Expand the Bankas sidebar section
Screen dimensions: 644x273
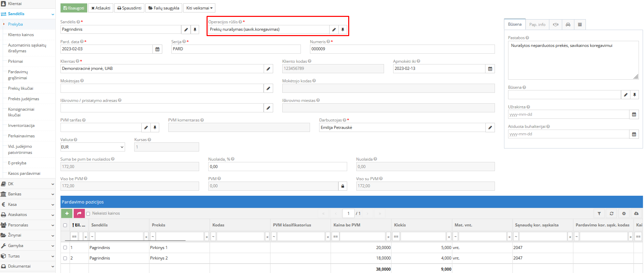(27, 194)
